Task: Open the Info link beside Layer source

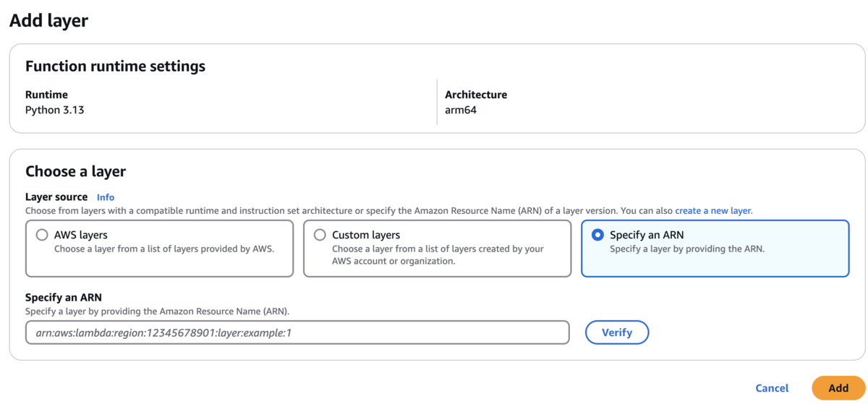Action: (106, 197)
